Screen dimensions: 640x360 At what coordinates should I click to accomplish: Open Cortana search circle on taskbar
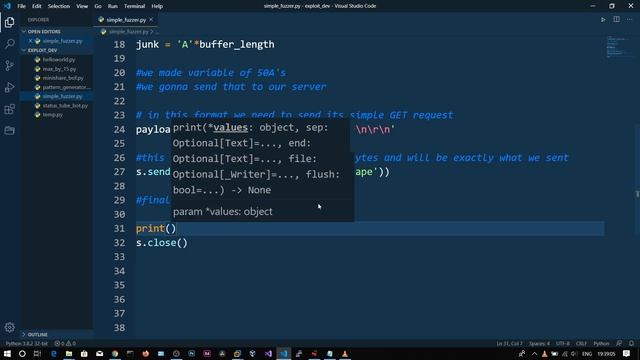[x=22, y=353]
